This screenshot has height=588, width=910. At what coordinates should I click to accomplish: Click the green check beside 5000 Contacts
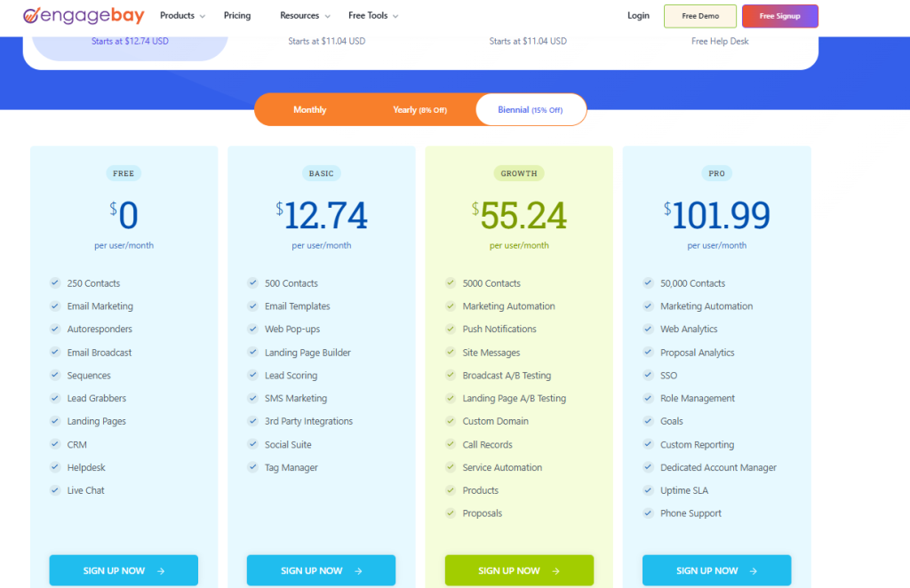451,283
